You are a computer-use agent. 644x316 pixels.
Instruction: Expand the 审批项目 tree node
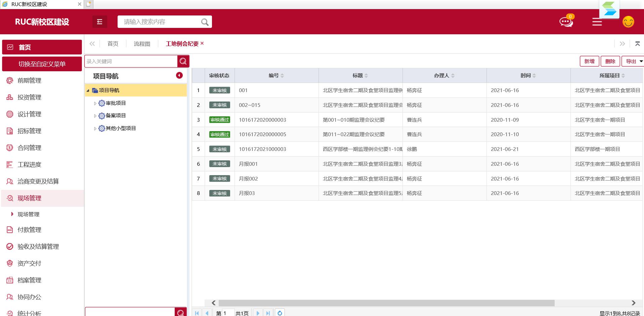tap(95, 104)
